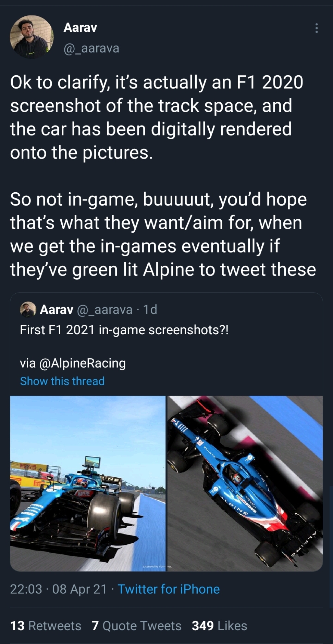Select the main tweet text about F1 2020
The image size is (333, 644).
[163, 176]
